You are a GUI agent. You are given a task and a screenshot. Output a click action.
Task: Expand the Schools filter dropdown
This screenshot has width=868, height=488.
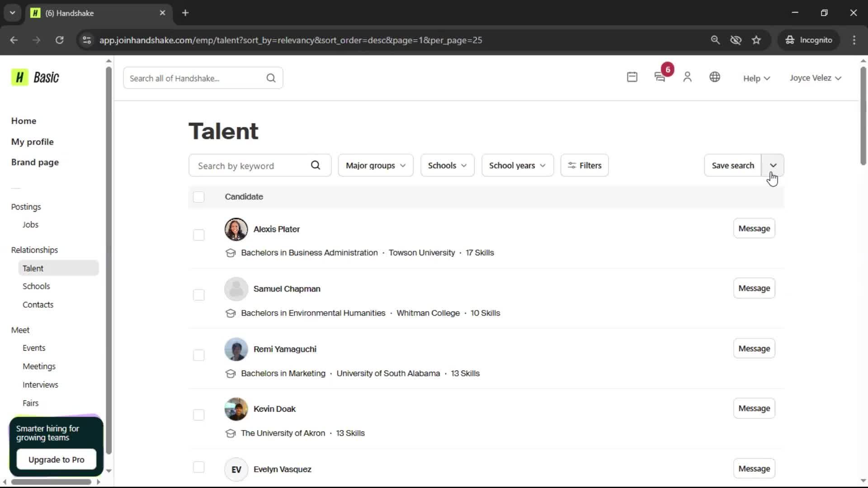[x=448, y=165]
